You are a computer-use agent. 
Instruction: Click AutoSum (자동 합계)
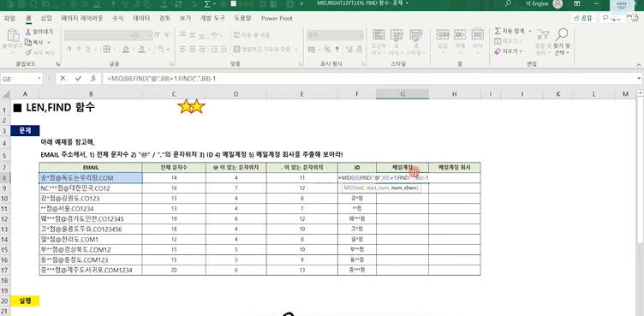point(510,31)
